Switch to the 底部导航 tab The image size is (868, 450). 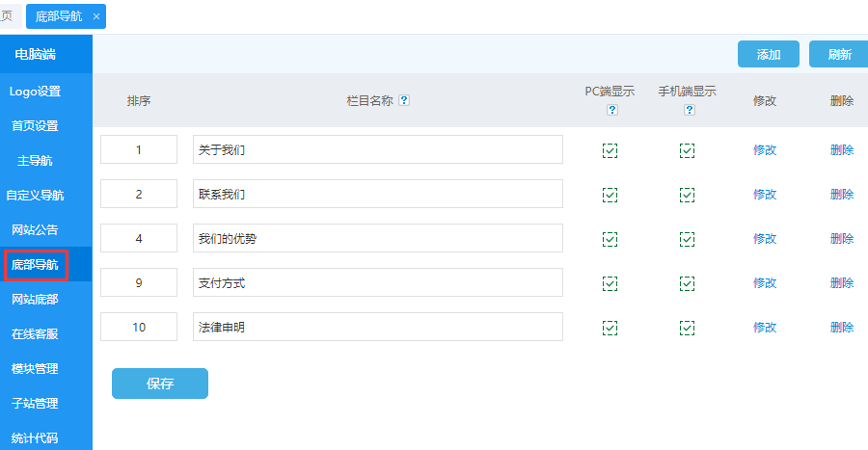coord(59,16)
